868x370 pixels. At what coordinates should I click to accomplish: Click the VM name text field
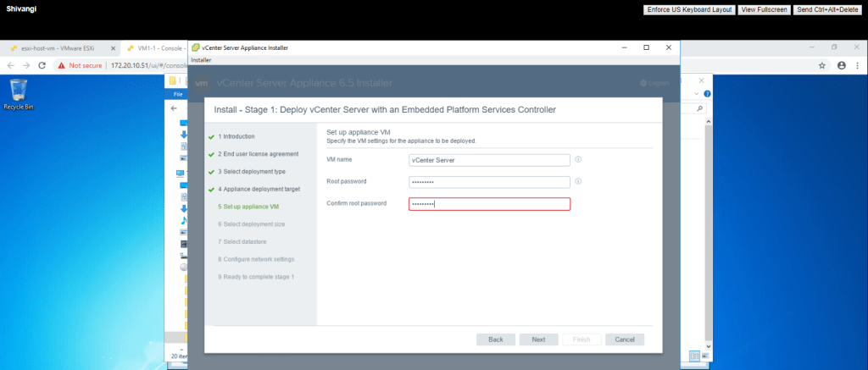[x=488, y=159]
